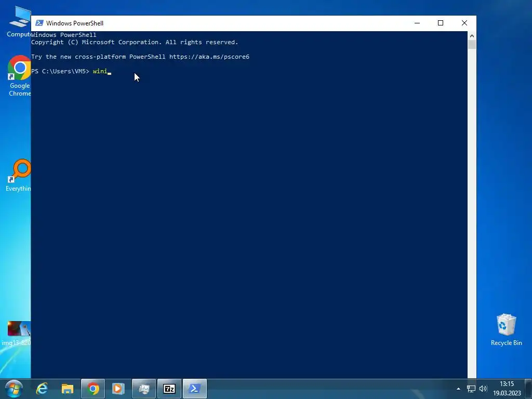Open the Recycle Bin desktop icon
The image size is (532, 399).
click(x=506, y=330)
